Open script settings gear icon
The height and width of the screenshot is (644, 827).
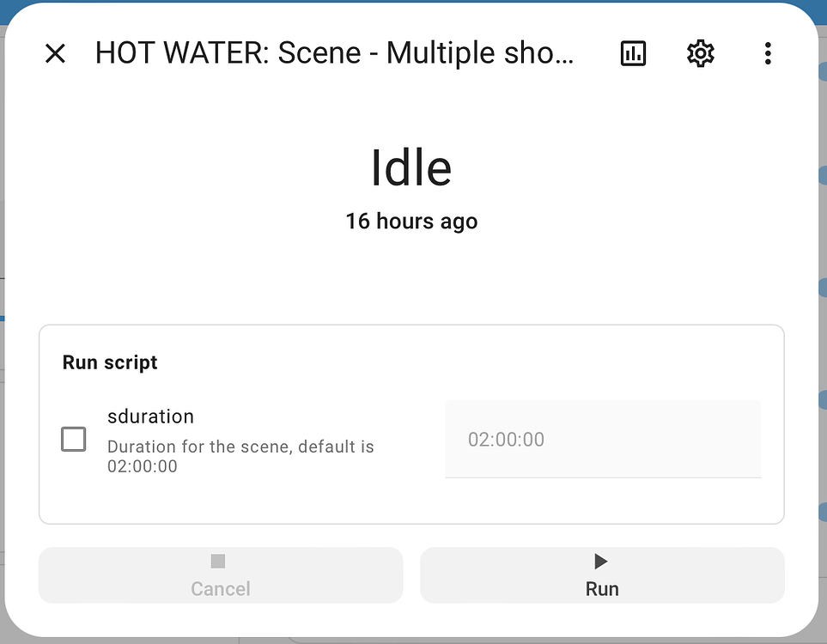click(x=701, y=54)
